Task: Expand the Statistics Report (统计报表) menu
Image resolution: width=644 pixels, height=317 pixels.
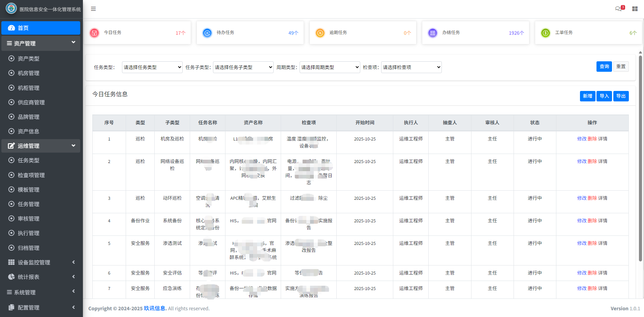Action: [41, 277]
